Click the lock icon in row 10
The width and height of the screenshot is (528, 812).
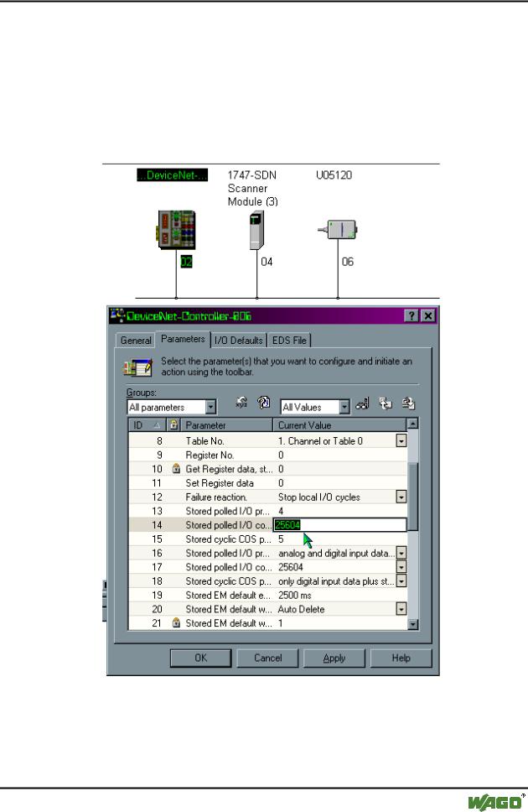tap(176, 469)
